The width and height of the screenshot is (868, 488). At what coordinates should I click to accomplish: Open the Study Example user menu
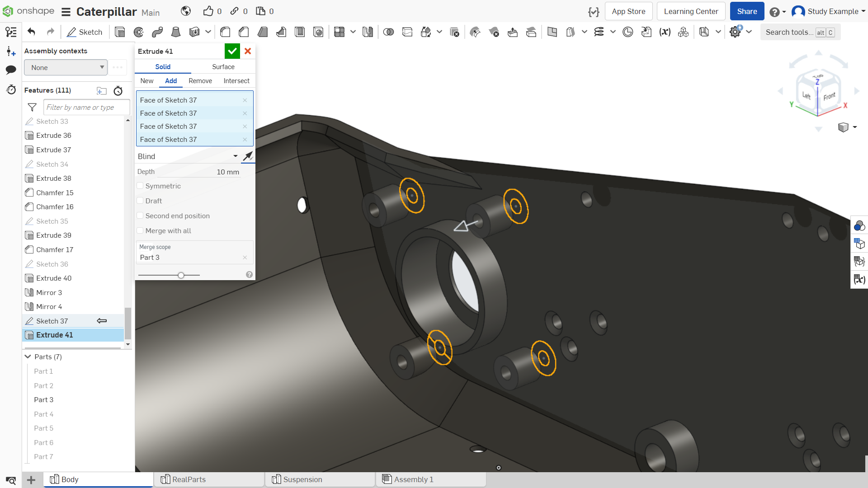(829, 11)
